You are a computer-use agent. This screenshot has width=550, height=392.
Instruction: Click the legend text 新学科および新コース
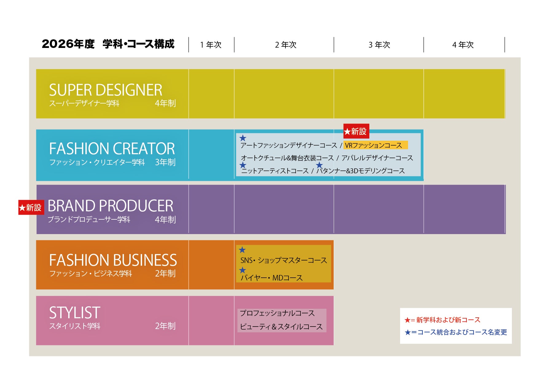[x=448, y=320]
